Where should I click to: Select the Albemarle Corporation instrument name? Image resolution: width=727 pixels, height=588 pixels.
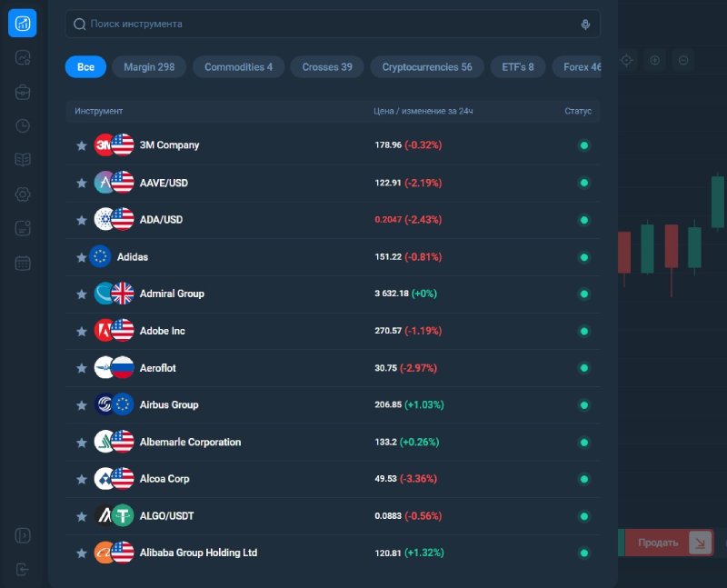pyautogui.click(x=190, y=442)
